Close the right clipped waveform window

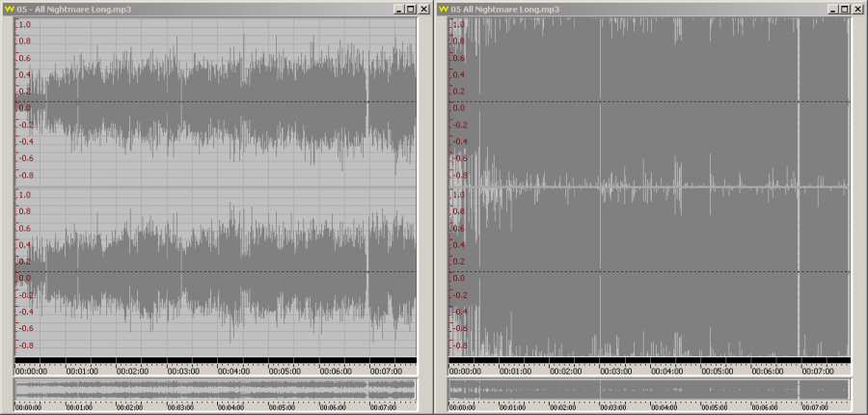click(858, 9)
